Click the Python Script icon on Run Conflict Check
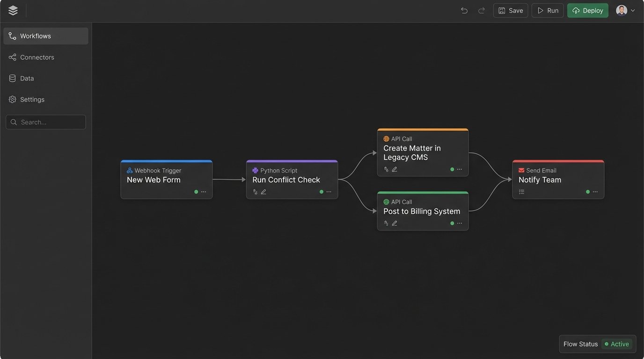The width and height of the screenshot is (644, 359). coord(255,170)
